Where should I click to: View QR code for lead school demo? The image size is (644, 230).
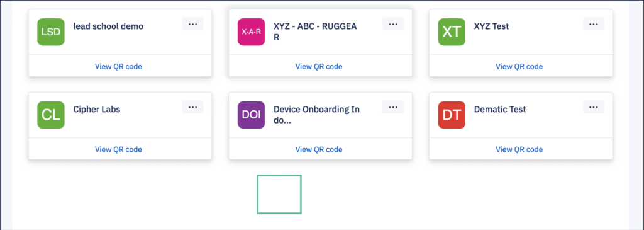(x=119, y=66)
